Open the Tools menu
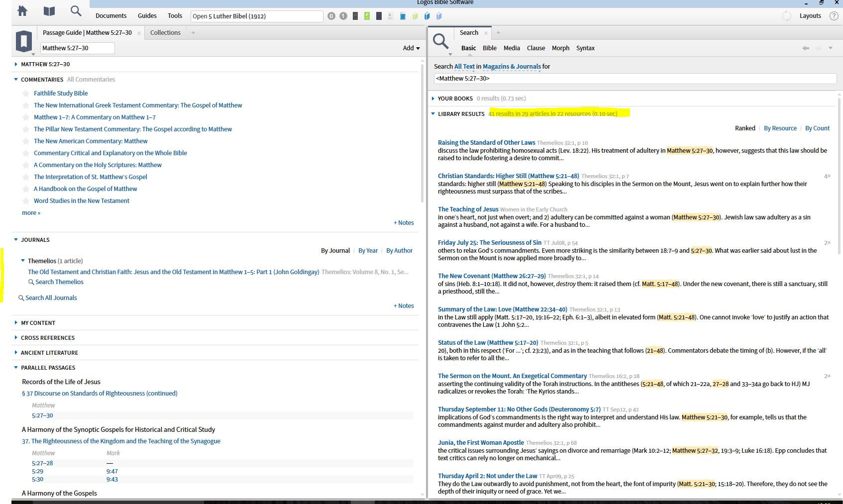The height and width of the screenshot is (504, 843). pyautogui.click(x=175, y=16)
